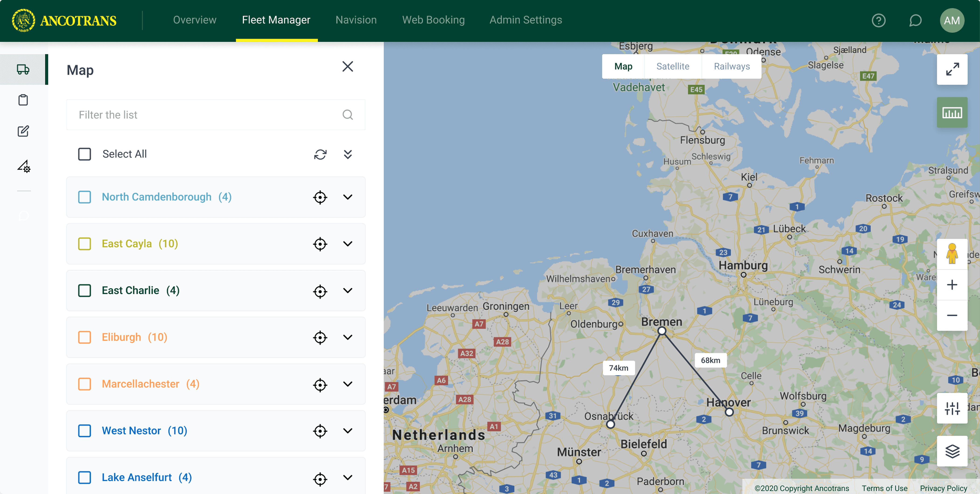Click the edit pencil sidebar icon
This screenshot has height=494, width=980.
click(23, 131)
